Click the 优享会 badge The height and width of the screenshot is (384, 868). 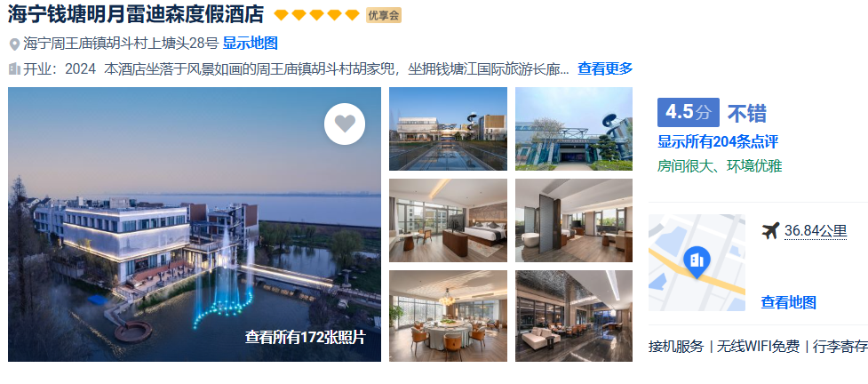[x=384, y=15]
